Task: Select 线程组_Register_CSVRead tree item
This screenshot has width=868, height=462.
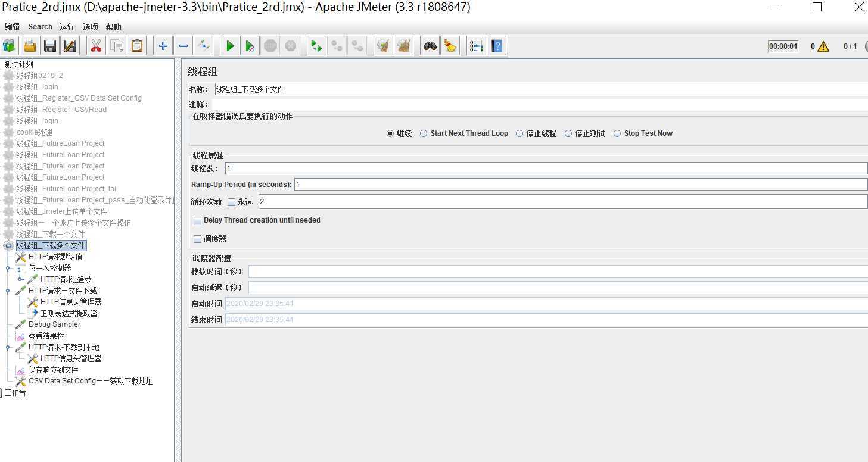Action: click(x=61, y=110)
